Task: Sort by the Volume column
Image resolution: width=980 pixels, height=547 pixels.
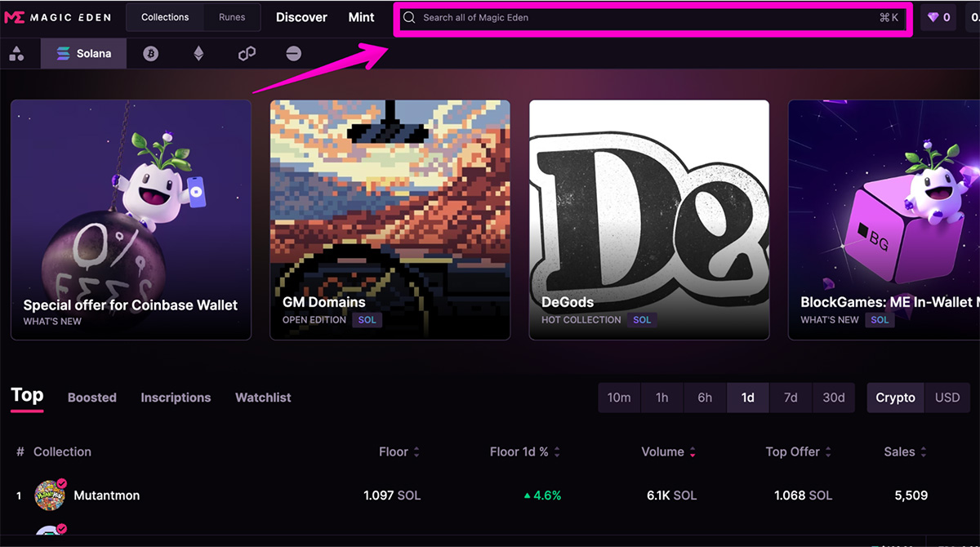Action: click(x=669, y=451)
